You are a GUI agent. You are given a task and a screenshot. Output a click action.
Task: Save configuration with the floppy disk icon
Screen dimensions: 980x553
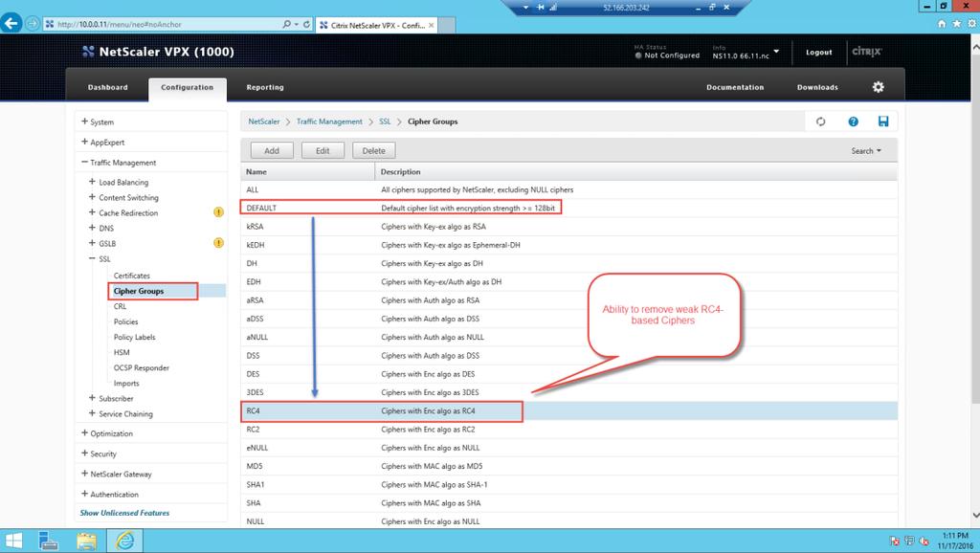(883, 122)
